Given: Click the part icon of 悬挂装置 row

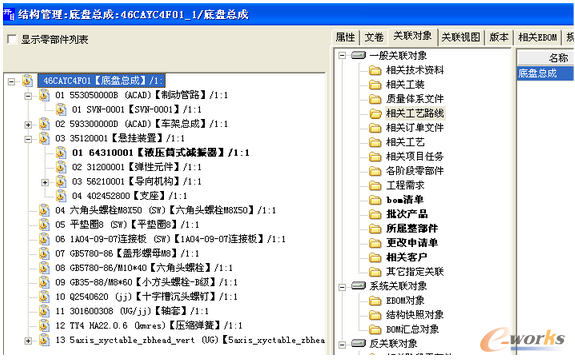Looking at the screenshot, I should pos(44,138).
